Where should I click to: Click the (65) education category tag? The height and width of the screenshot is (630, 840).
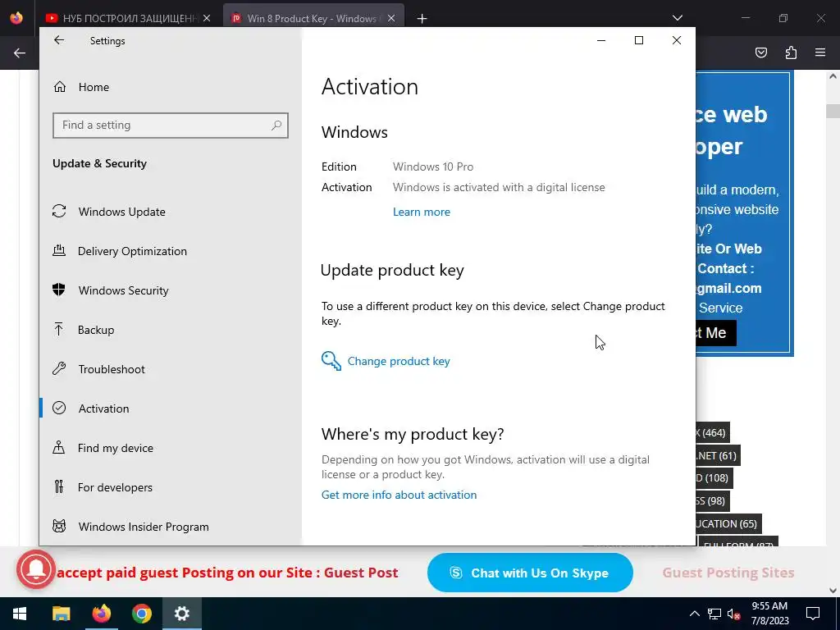point(728,523)
